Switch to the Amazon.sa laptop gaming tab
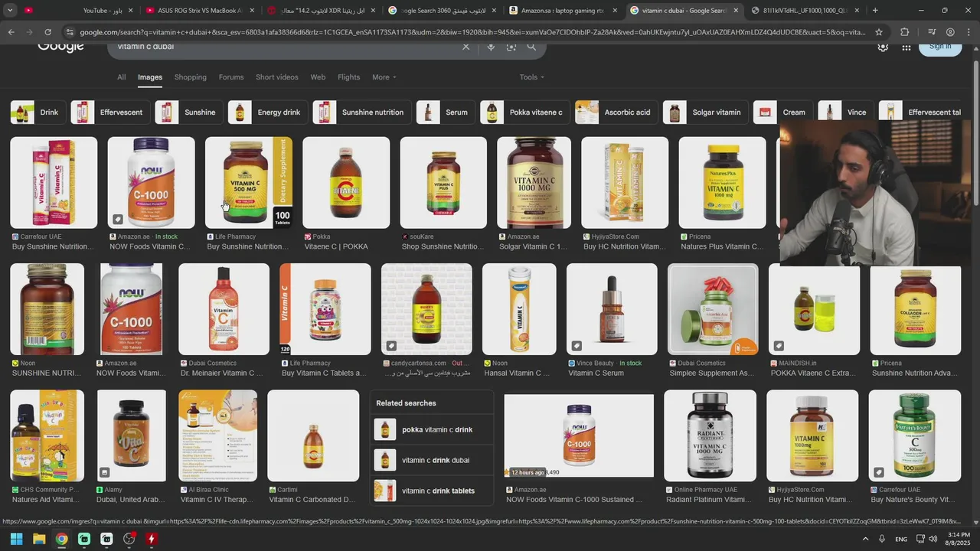The height and width of the screenshot is (551, 980). [x=564, y=11]
